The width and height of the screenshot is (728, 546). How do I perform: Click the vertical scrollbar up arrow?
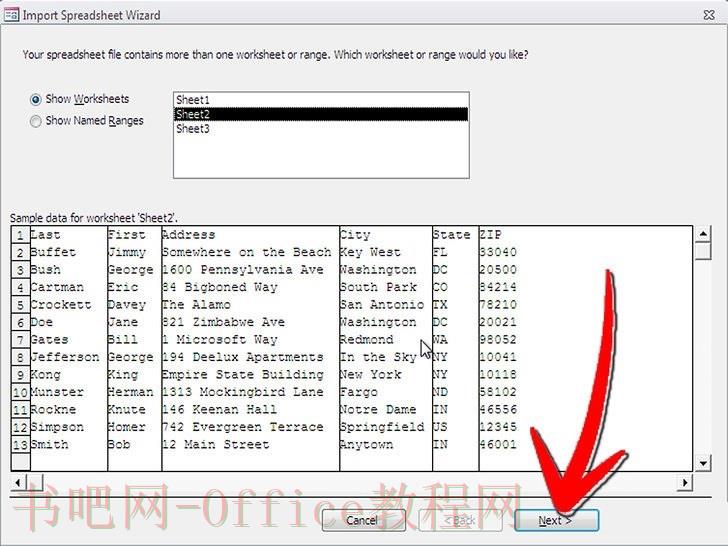tap(703, 234)
